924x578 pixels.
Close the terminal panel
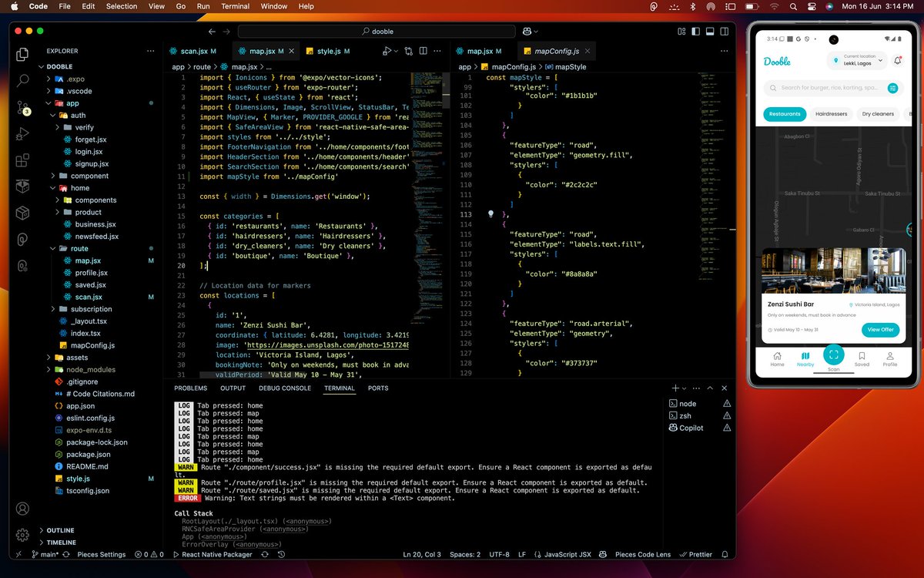723,388
